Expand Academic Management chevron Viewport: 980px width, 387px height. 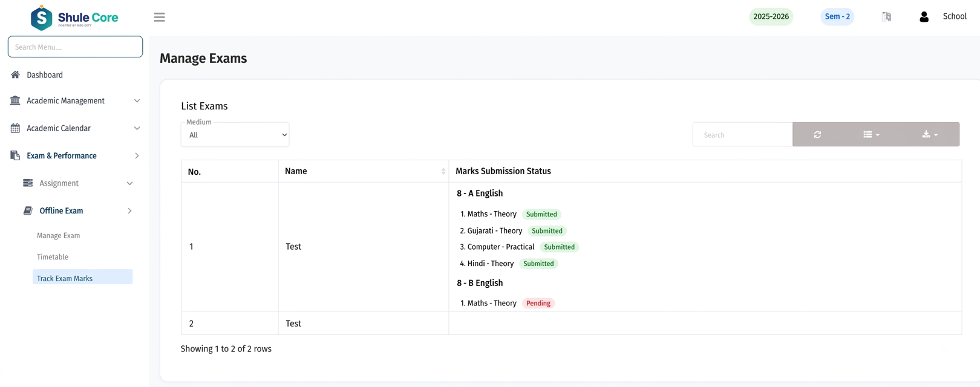click(x=137, y=101)
